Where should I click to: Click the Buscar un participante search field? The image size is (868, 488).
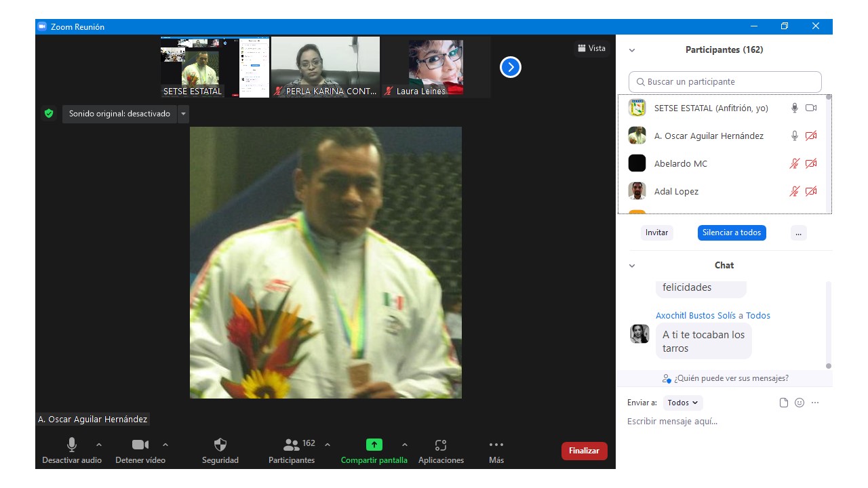pos(725,82)
